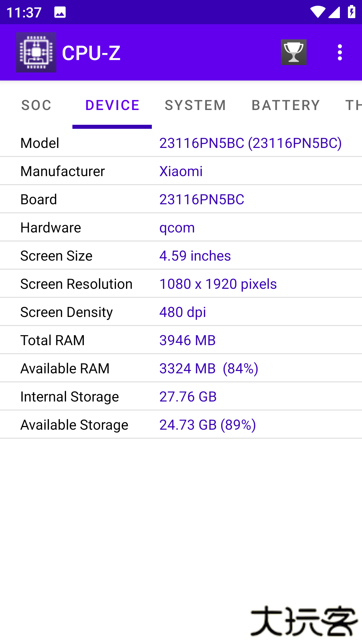
Task: Click the Hardware value qcom
Action: tap(177, 227)
